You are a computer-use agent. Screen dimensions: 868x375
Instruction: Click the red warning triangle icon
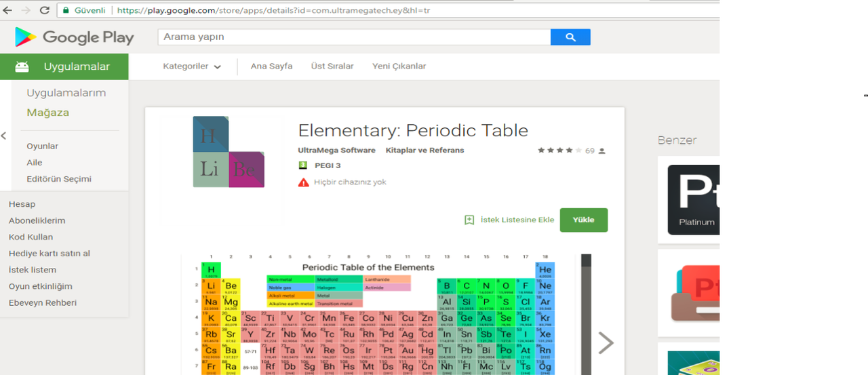pos(303,182)
